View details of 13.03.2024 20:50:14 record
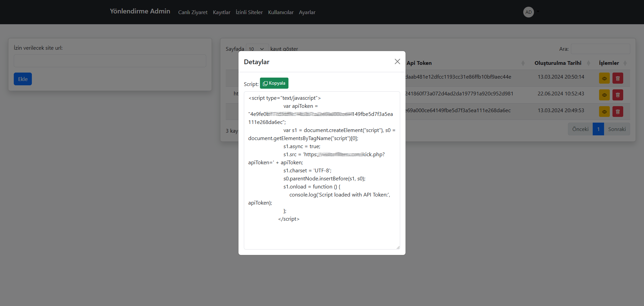 click(x=604, y=78)
